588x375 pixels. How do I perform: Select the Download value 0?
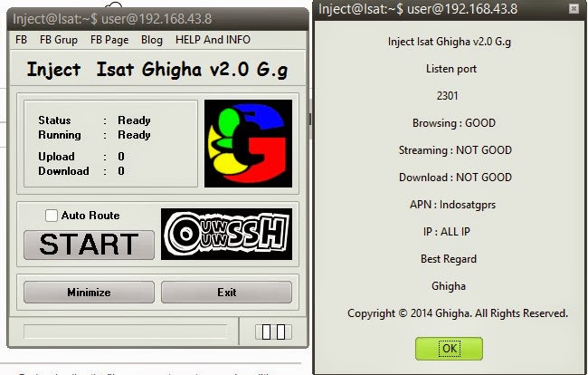[121, 171]
